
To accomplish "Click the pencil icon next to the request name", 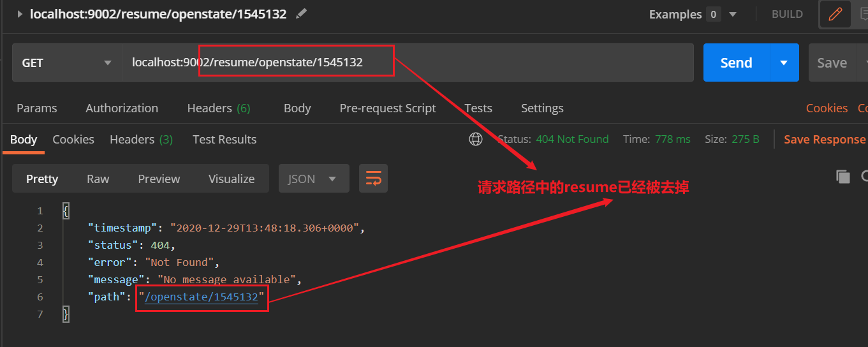I will [x=301, y=13].
